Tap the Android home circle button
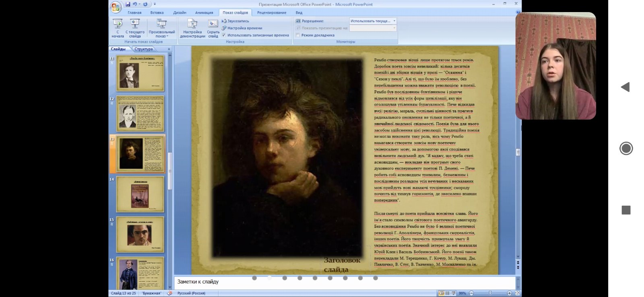644x297 pixels. pos(626,148)
